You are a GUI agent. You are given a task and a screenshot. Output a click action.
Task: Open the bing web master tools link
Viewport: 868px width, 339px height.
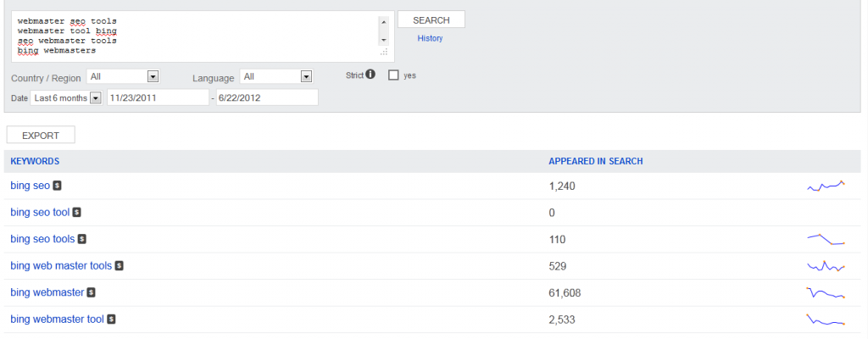click(61, 266)
